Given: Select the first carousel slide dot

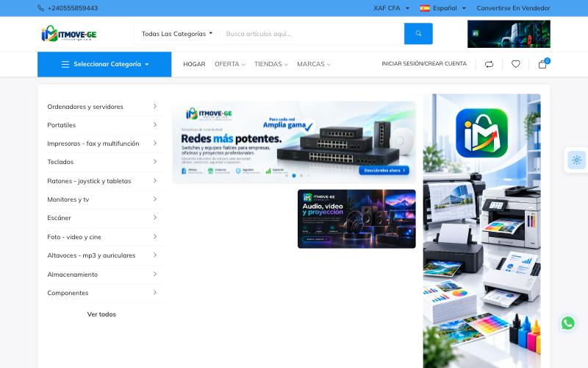Looking at the screenshot, I should pyautogui.click(x=287, y=176).
